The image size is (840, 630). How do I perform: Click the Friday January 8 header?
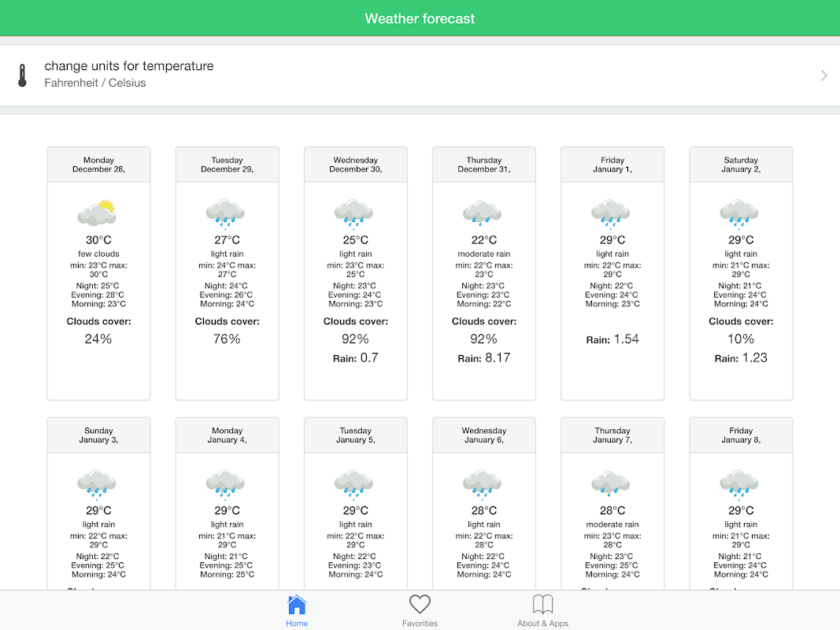(x=741, y=435)
